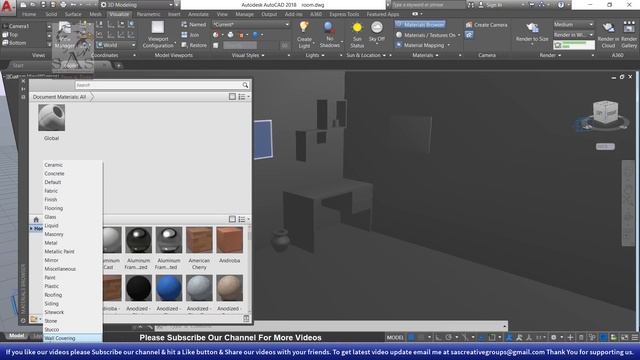The image size is (640, 360).
Task: Open Render Gallery
Action: coord(629,35)
